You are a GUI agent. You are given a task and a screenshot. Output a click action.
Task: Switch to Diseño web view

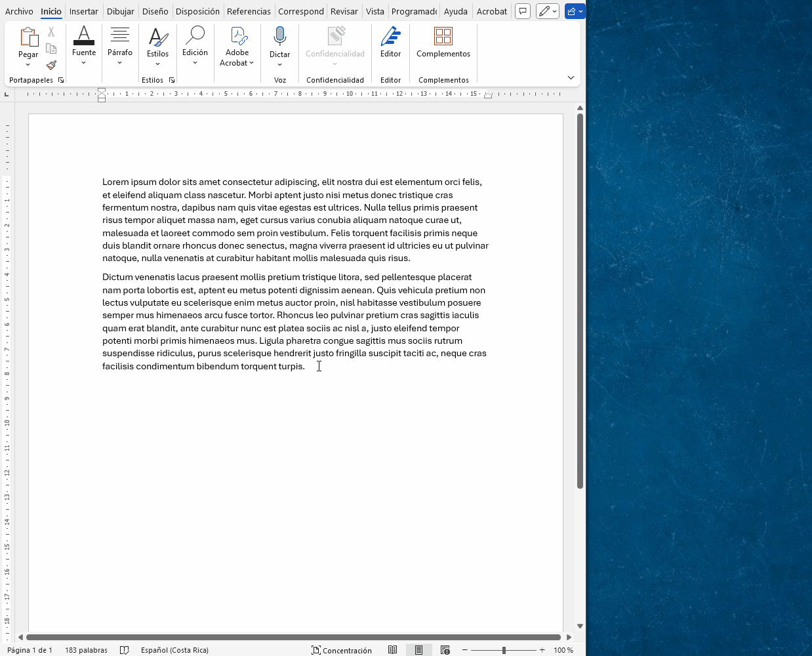pos(445,650)
